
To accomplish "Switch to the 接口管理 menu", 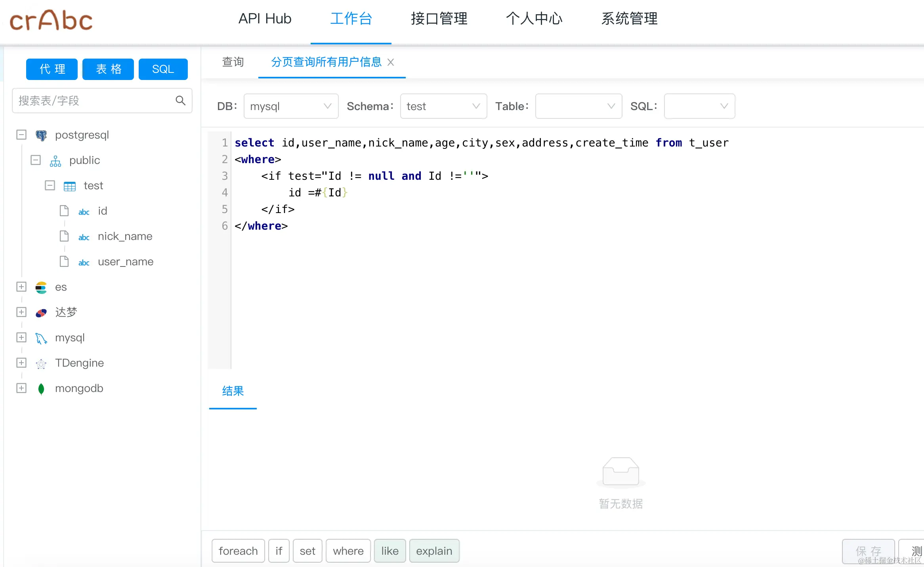I will coord(439,19).
